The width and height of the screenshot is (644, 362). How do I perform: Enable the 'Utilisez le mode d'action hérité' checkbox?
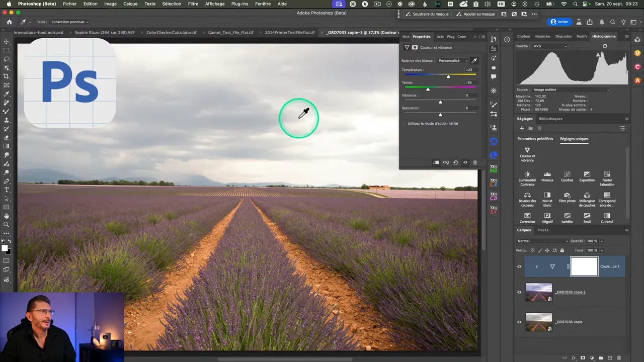pyautogui.click(x=404, y=124)
